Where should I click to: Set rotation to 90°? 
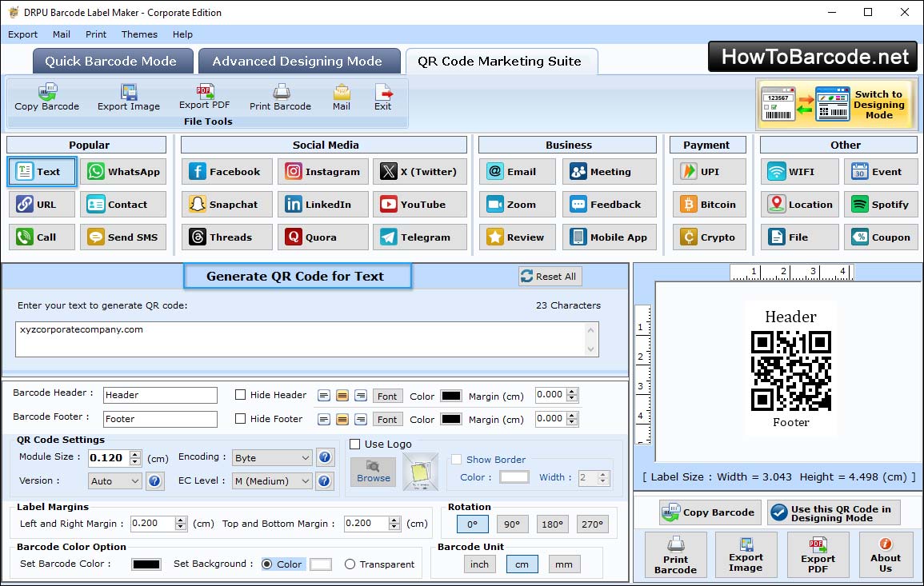point(512,524)
